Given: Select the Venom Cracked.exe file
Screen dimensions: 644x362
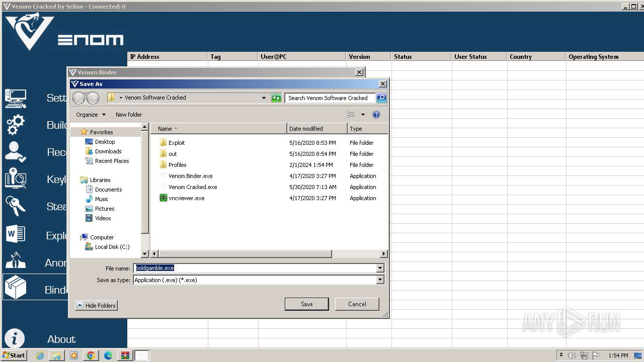Looking at the screenshot, I should point(193,187).
